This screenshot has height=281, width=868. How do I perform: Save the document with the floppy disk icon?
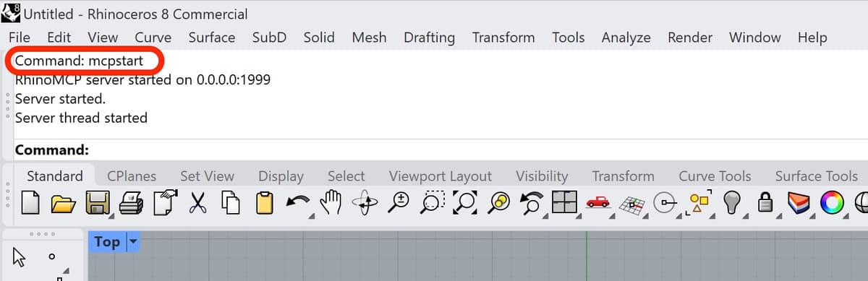[97, 204]
